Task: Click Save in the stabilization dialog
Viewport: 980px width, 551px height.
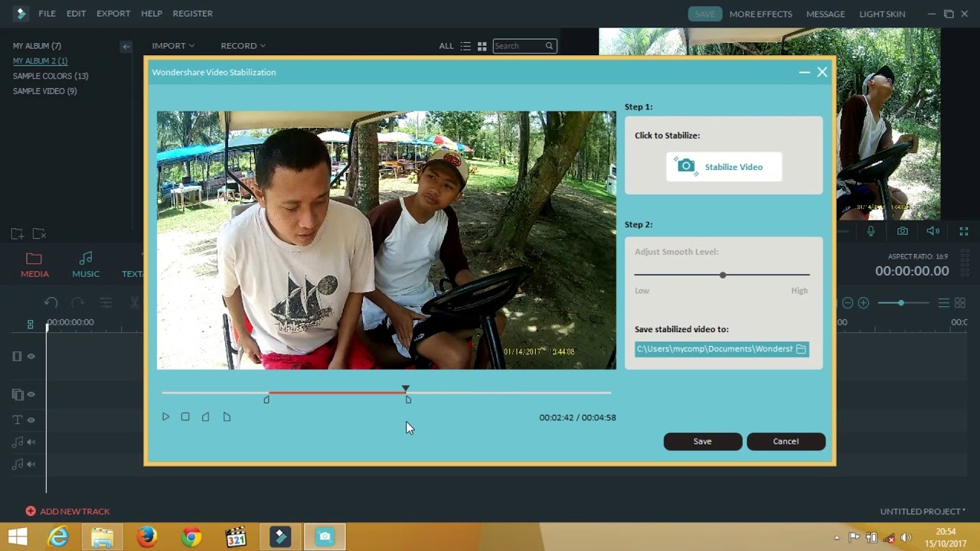Action: pos(702,442)
